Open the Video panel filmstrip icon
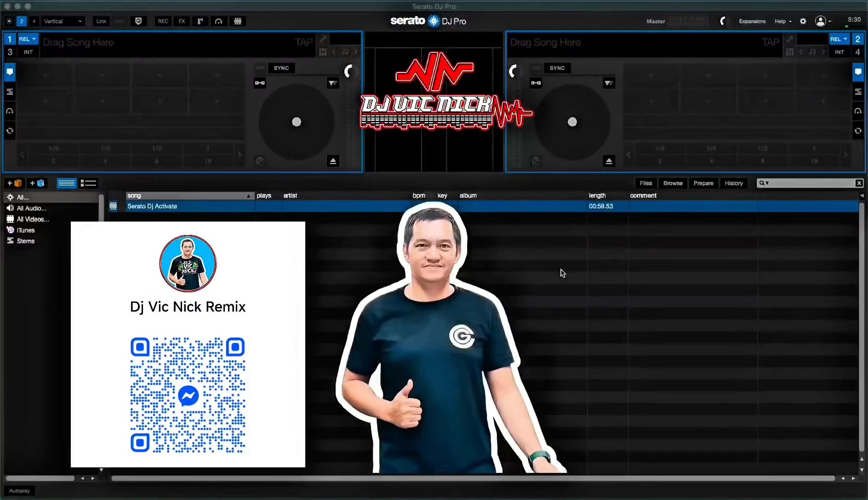The width and height of the screenshot is (868, 500). tap(238, 21)
